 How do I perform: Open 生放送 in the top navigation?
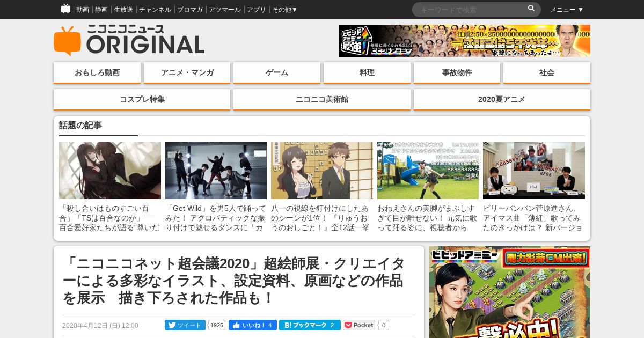123,10
